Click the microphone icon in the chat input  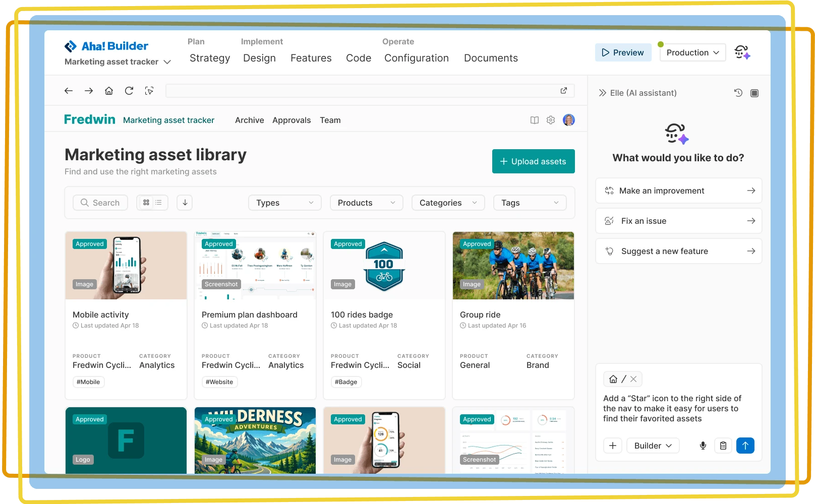(703, 446)
